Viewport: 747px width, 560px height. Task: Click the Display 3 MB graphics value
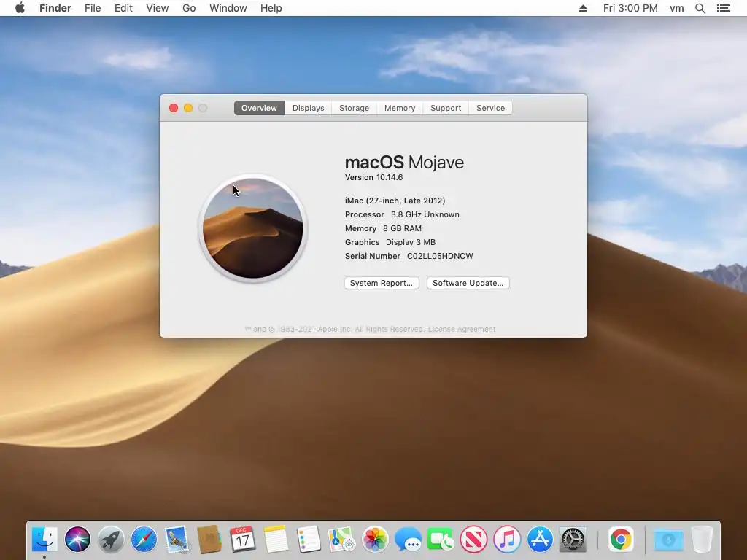coord(411,242)
